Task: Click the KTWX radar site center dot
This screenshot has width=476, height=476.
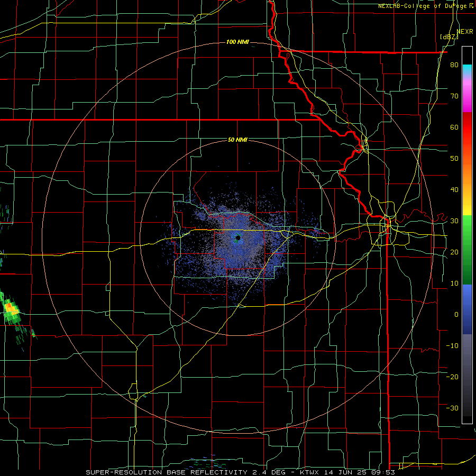Action: tap(238, 237)
